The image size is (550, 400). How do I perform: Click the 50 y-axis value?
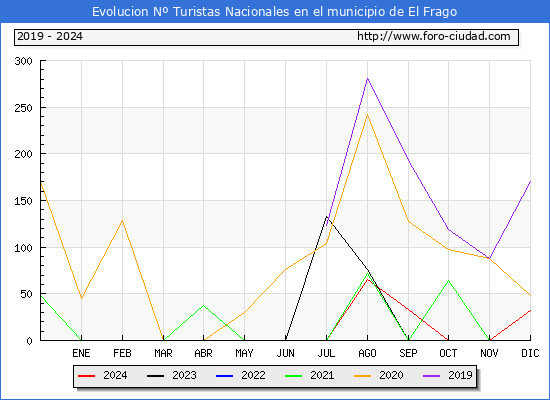(27, 294)
